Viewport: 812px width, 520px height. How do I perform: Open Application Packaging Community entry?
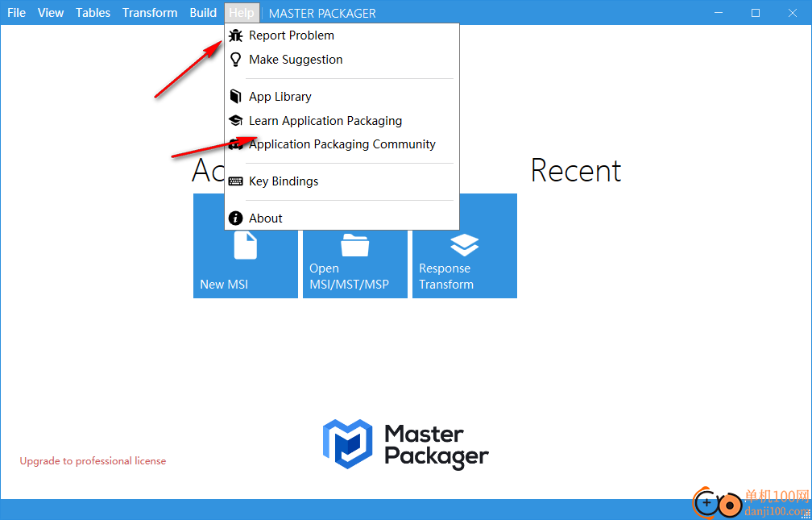coord(342,144)
